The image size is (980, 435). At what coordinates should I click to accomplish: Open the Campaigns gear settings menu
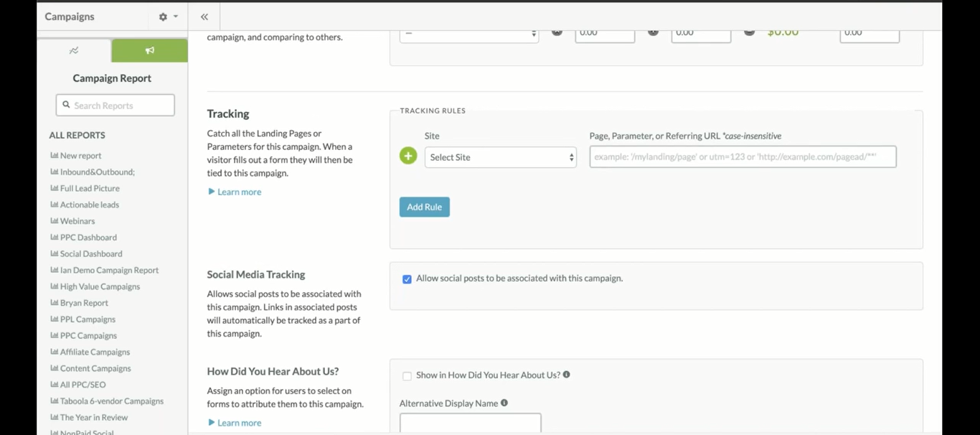click(x=167, y=17)
